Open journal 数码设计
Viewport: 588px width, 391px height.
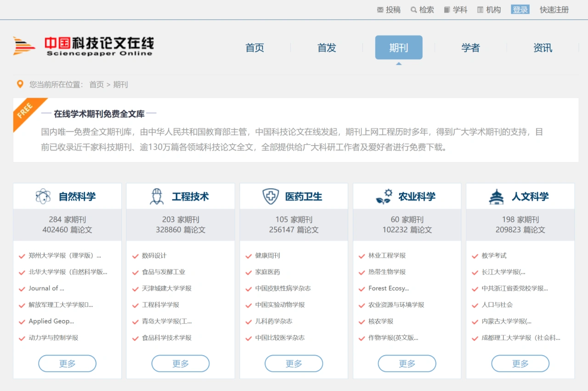tap(154, 256)
